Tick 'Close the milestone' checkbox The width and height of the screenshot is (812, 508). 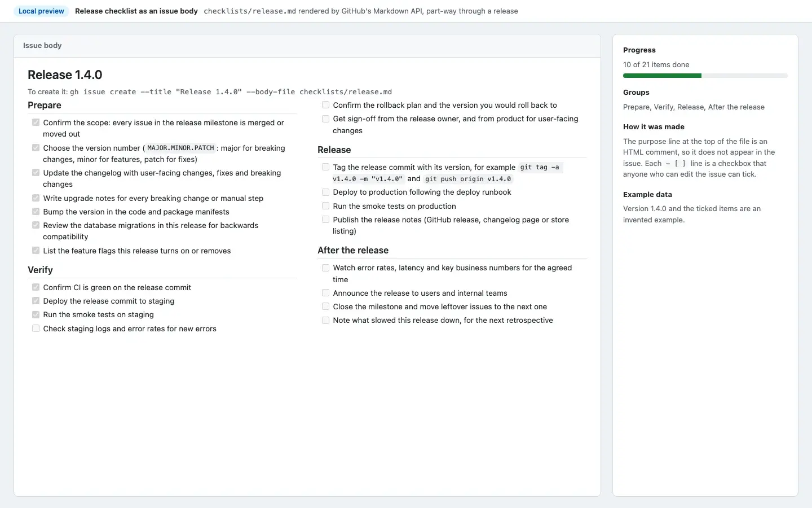[x=325, y=306]
